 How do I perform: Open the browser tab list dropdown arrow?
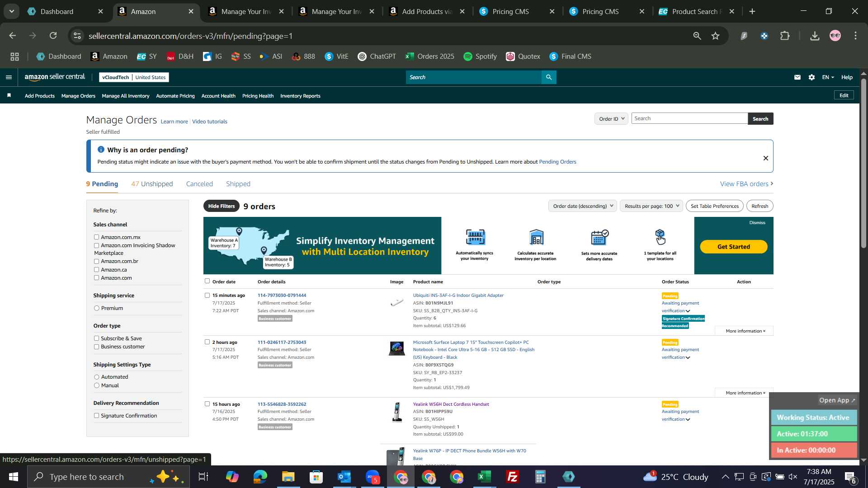[11, 11]
